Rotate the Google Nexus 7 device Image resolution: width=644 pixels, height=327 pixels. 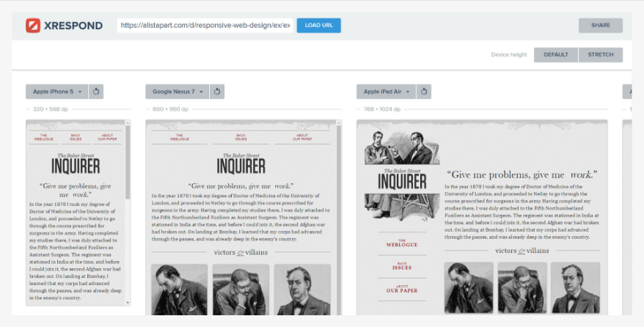pyautogui.click(x=216, y=92)
